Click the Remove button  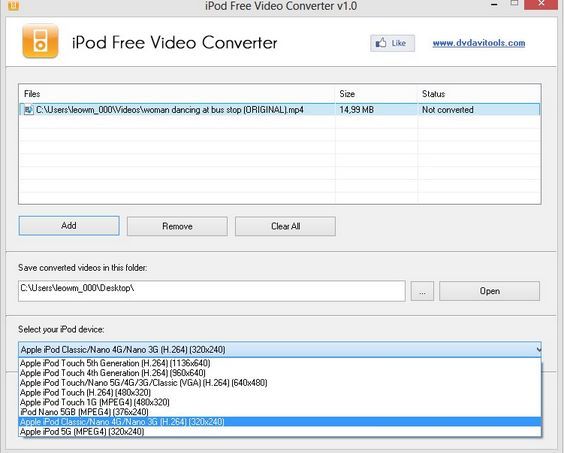tap(177, 226)
